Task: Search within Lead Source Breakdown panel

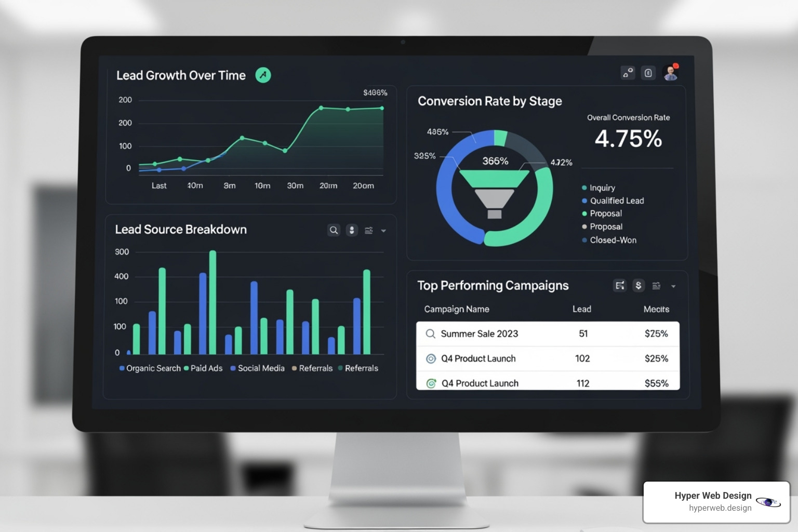Action: (334, 230)
